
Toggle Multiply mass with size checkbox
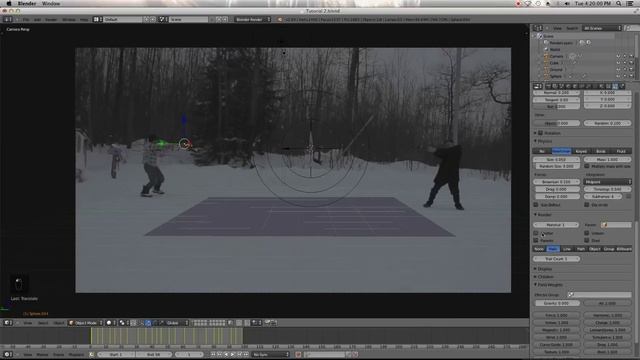(x=587, y=166)
